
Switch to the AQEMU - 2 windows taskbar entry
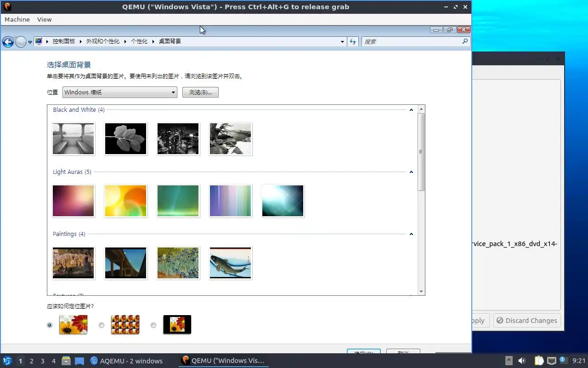pyautogui.click(x=126, y=361)
